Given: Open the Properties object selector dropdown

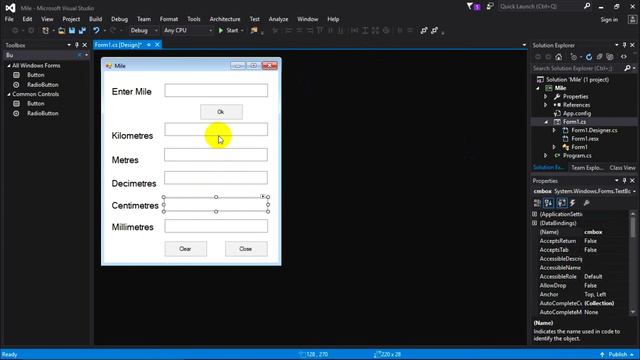Looking at the screenshot, I should click(x=634, y=191).
